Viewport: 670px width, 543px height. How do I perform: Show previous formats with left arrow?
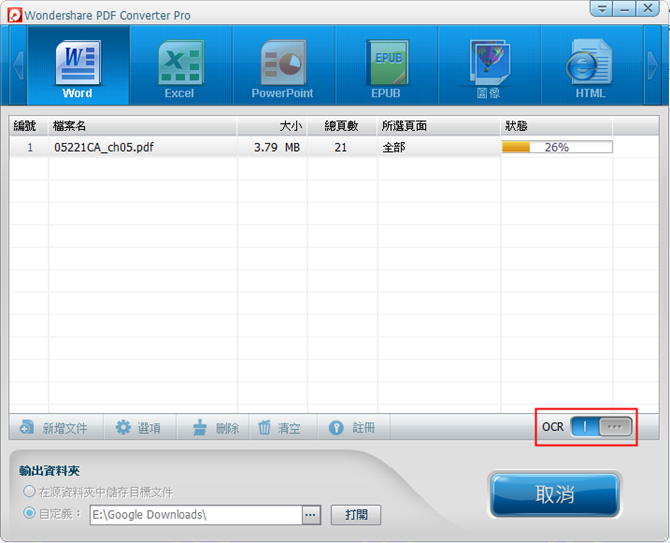pyautogui.click(x=18, y=65)
